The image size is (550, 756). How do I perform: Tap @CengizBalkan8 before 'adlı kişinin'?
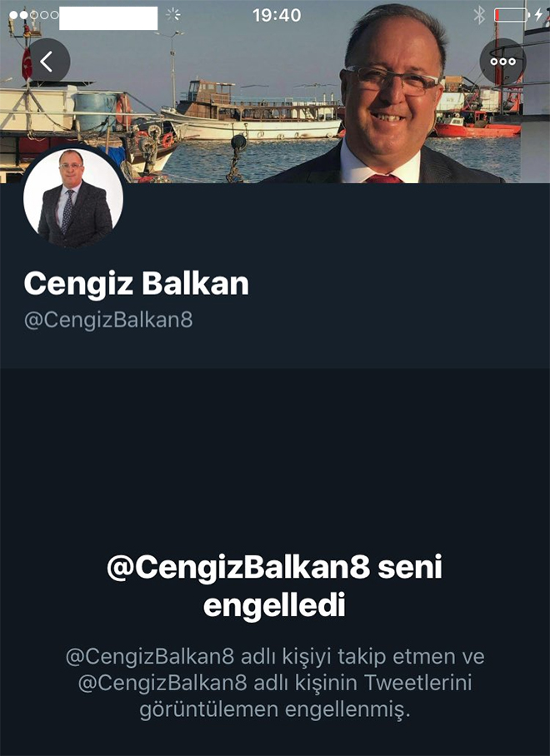(162, 684)
